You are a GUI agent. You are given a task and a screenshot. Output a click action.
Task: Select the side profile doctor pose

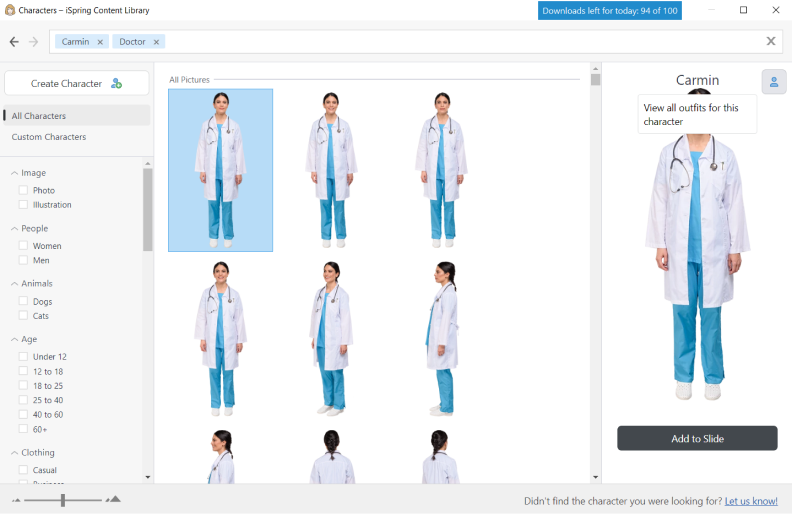click(x=442, y=338)
